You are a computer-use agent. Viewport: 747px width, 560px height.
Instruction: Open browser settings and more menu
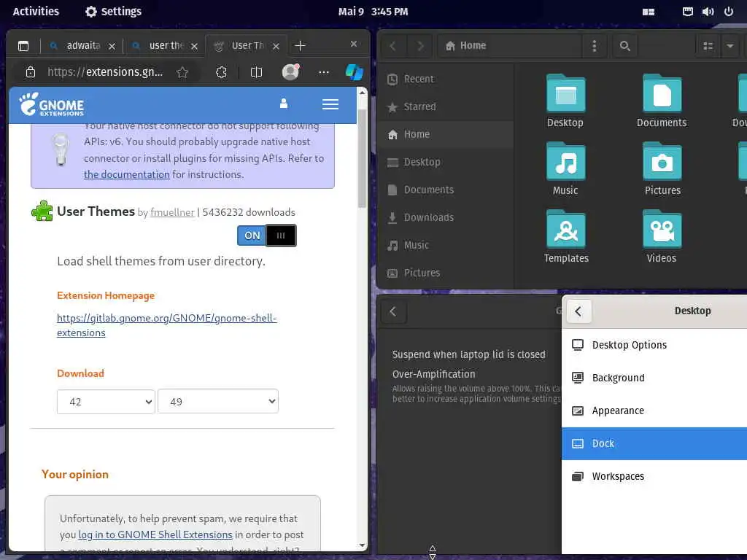323,72
